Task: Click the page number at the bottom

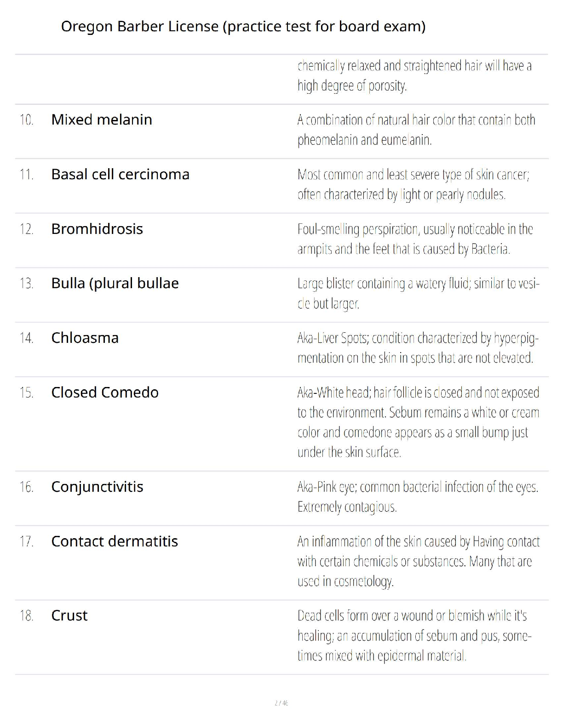Action: click(281, 703)
